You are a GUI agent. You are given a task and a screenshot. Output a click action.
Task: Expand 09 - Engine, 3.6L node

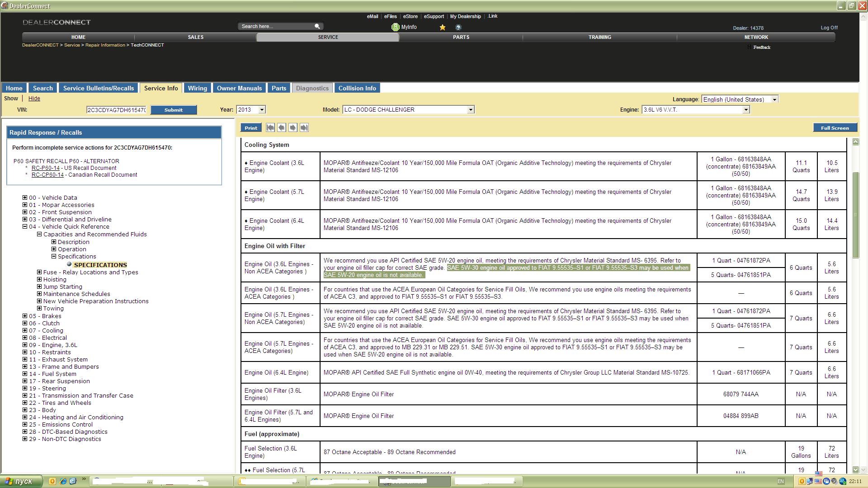[25, 345]
